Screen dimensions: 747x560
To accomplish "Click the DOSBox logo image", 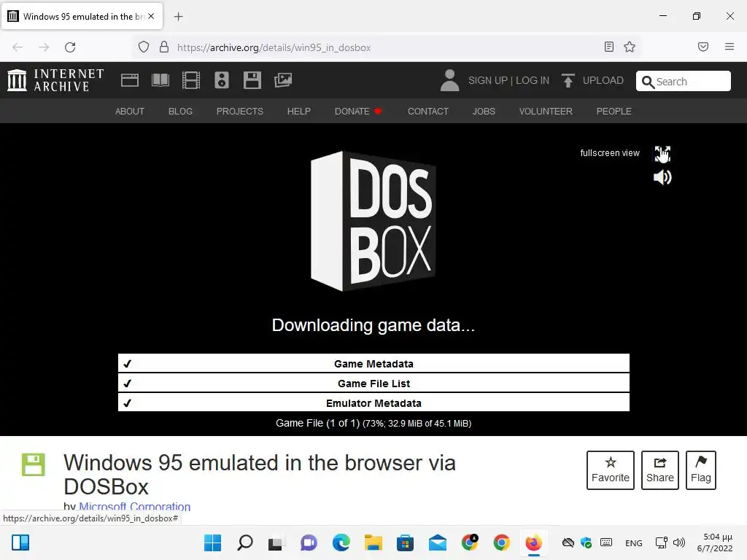I will coord(373,221).
